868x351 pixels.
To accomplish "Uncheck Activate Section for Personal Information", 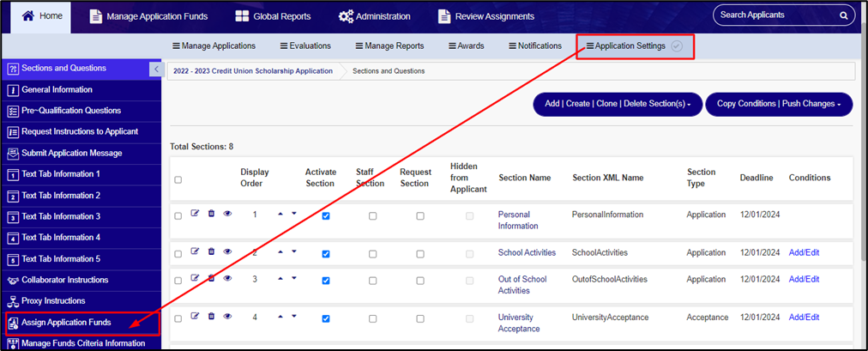I will point(326,216).
